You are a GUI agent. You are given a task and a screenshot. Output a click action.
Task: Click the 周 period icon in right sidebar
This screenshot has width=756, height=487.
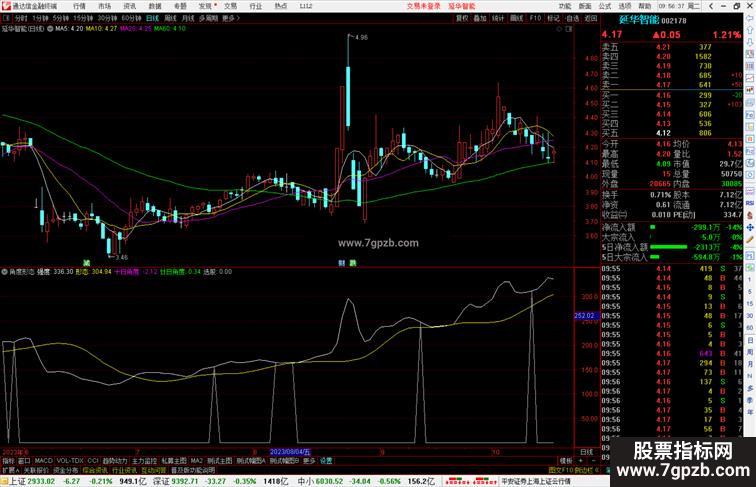point(750,352)
